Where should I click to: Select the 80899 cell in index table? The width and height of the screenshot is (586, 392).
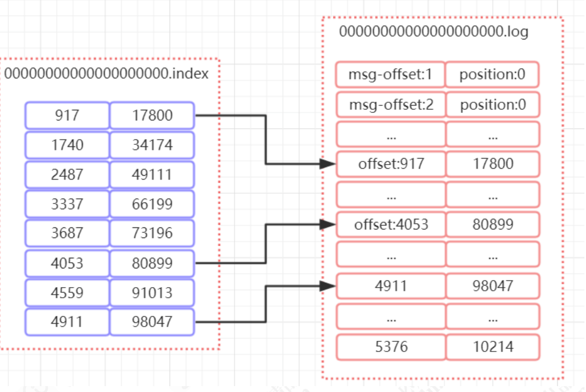pos(152,263)
